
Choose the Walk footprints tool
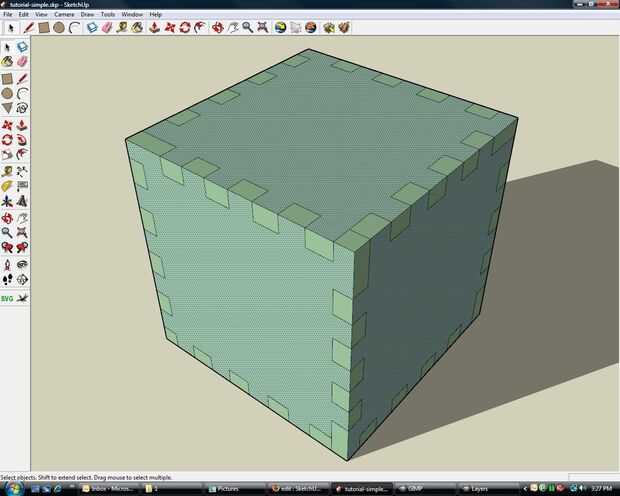7,280
